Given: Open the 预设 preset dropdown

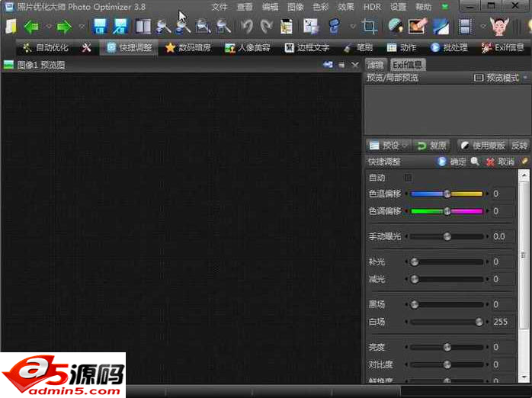Looking at the screenshot, I should point(388,146).
